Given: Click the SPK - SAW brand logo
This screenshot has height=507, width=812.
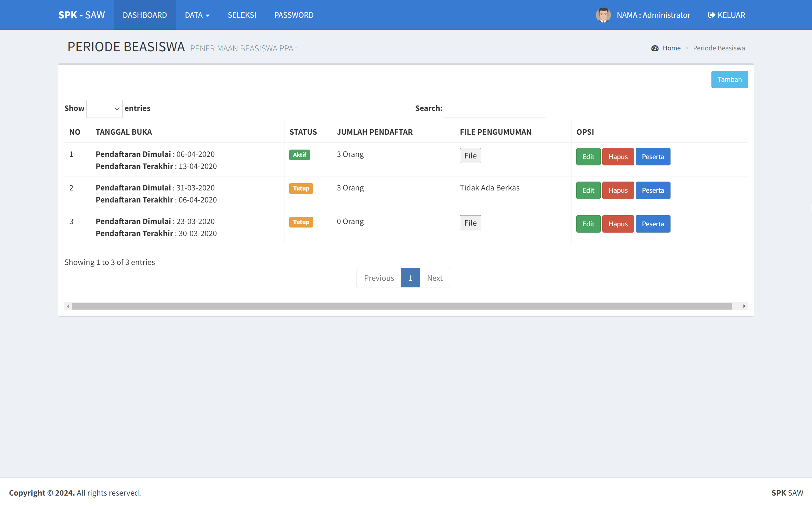Looking at the screenshot, I should pos(82,15).
